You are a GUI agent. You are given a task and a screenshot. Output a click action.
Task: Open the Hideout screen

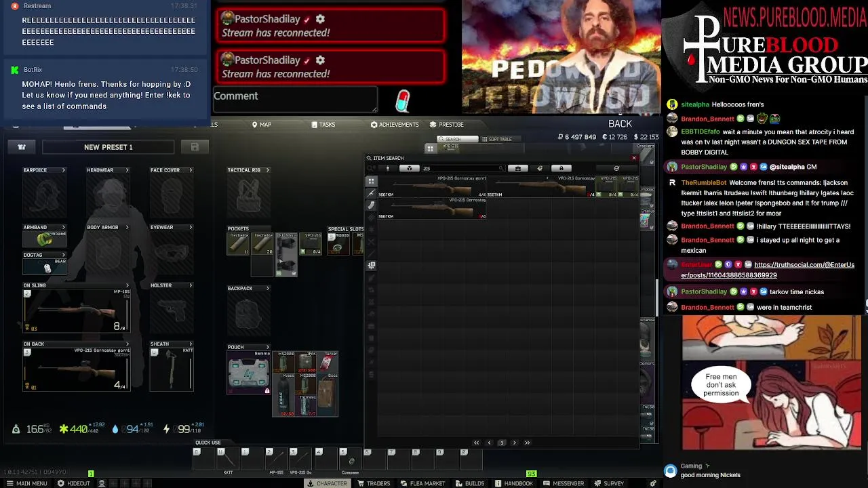[x=74, y=483]
